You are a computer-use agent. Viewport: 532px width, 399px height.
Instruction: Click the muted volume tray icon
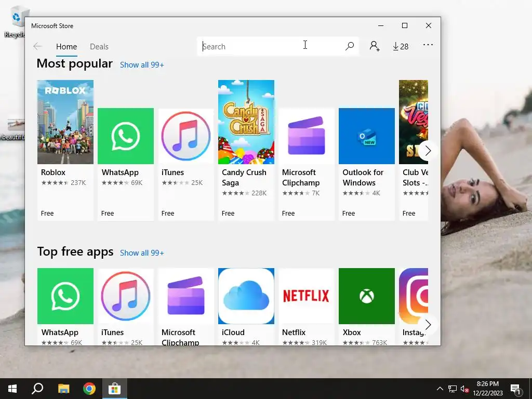tap(465, 389)
